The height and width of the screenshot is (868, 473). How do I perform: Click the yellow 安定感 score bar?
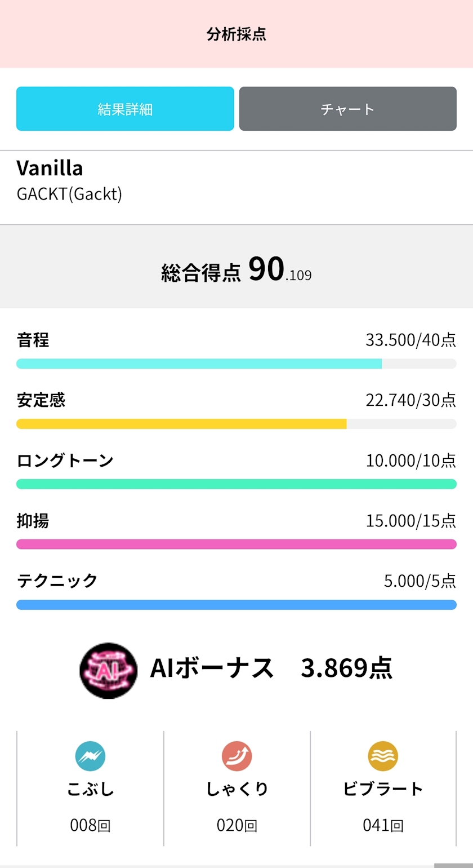click(x=181, y=424)
